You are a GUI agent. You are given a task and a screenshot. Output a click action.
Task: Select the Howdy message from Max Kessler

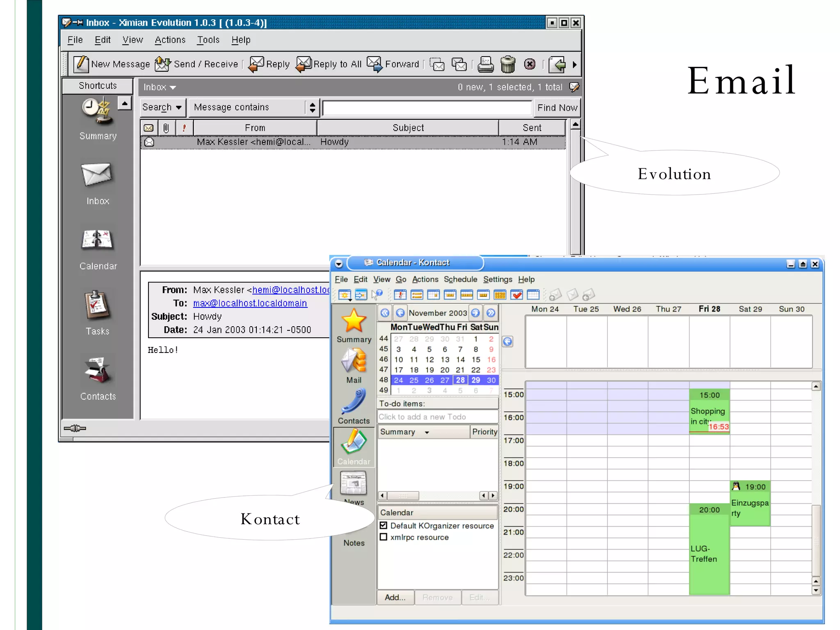tap(353, 142)
